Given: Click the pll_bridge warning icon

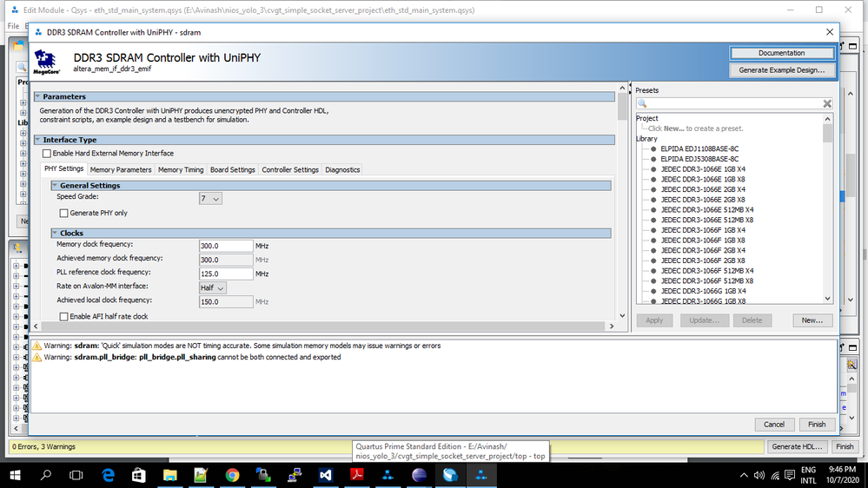Looking at the screenshot, I should (37, 358).
